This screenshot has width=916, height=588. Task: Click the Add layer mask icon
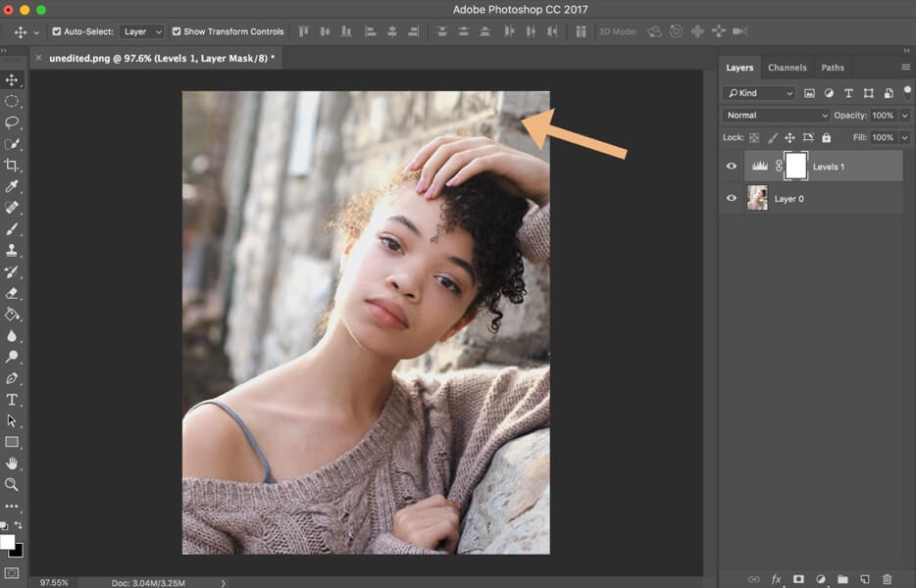pyautogui.click(x=799, y=577)
